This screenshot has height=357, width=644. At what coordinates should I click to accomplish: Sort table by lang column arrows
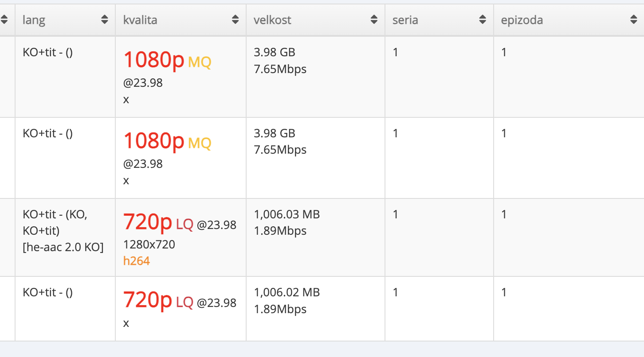[x=105, y=19]
